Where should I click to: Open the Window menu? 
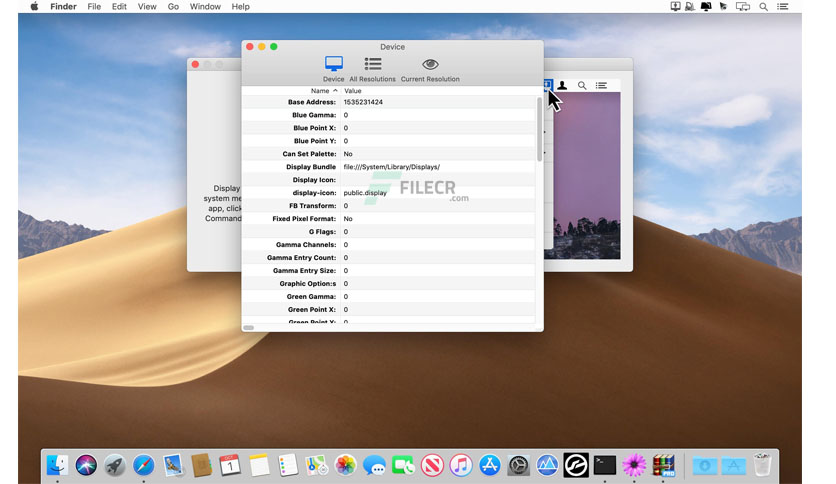[x=205, y=6]
